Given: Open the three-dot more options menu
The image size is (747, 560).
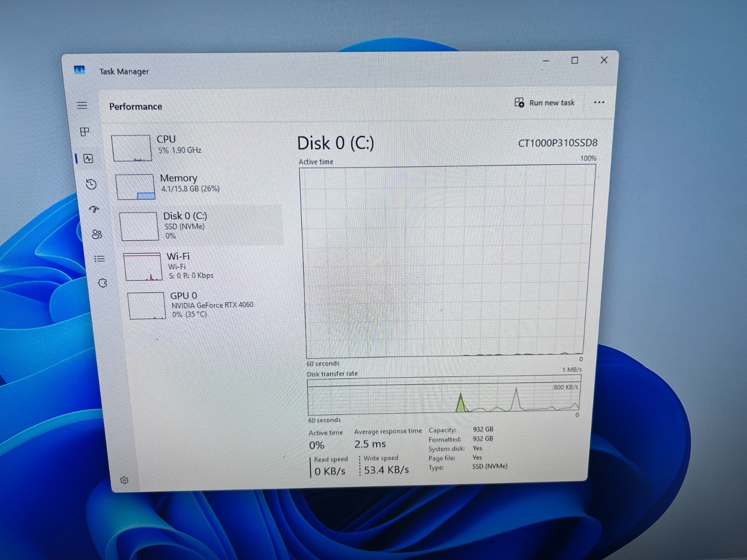Looking at the screenshot, I should (599, 103).
